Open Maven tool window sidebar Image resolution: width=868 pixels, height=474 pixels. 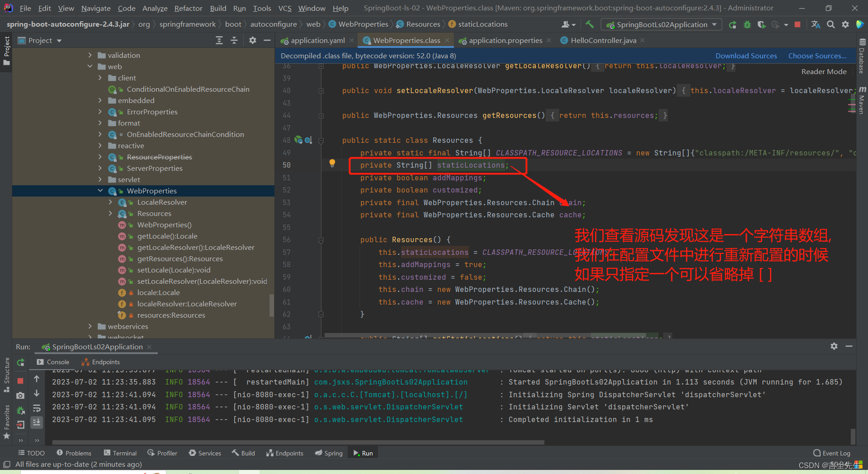pos(862,100)
